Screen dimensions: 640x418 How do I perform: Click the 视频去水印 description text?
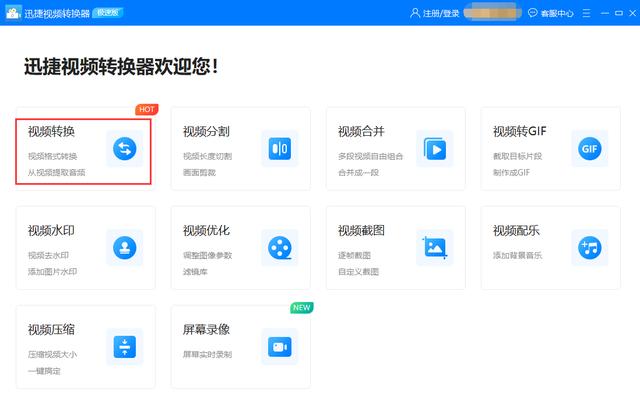(49, 256)
